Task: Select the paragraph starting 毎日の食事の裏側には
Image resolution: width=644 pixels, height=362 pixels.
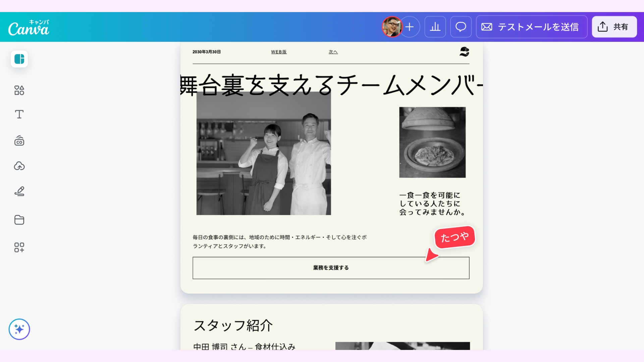Action: pos(280,242)
